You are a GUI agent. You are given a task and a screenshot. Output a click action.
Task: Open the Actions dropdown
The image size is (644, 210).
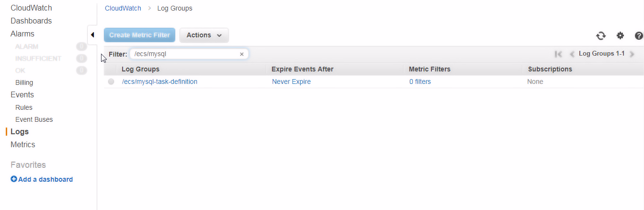pyautogui.click(x=204, y=35)
